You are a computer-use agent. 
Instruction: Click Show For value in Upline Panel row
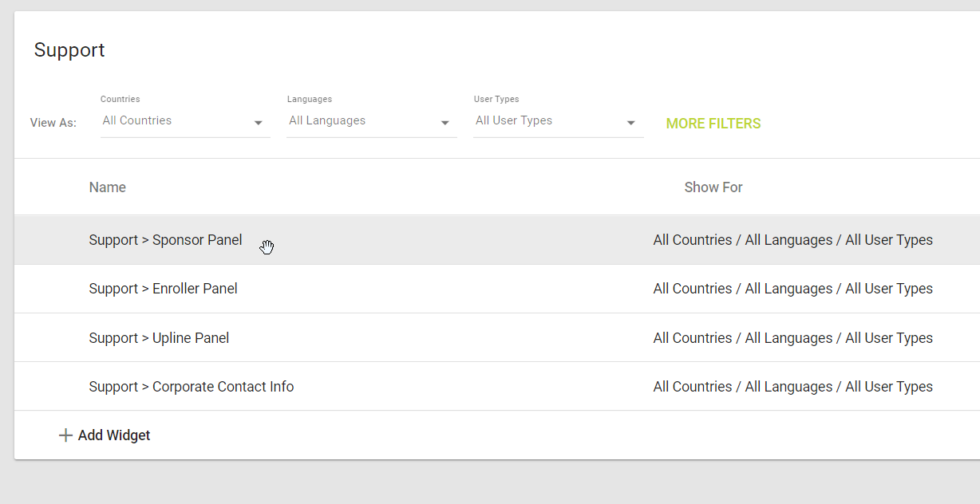[792, 338]
